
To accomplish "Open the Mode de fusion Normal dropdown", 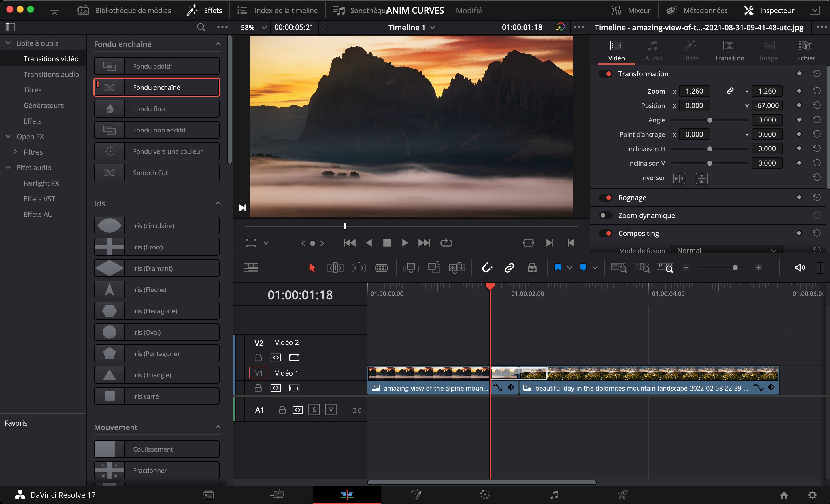I will click(x=726, y=250).
